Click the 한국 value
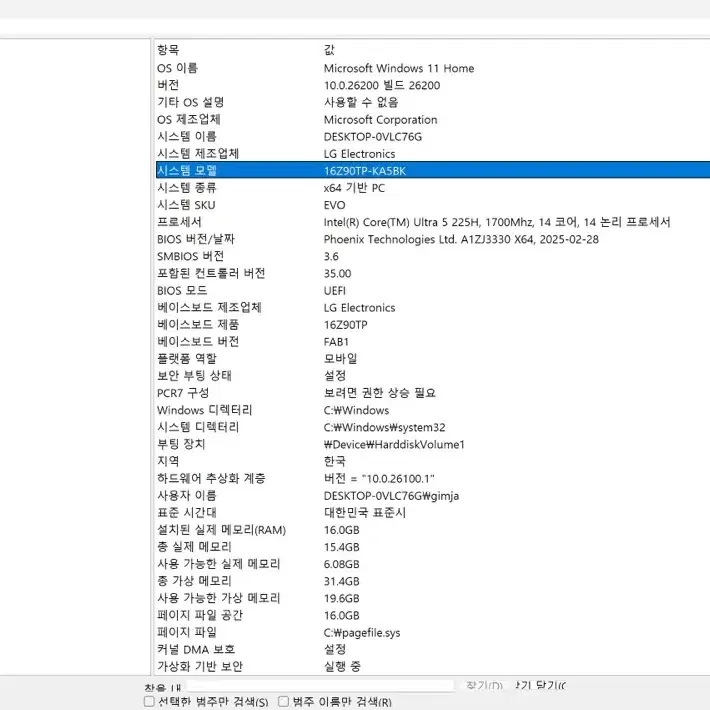 [335, 461]
